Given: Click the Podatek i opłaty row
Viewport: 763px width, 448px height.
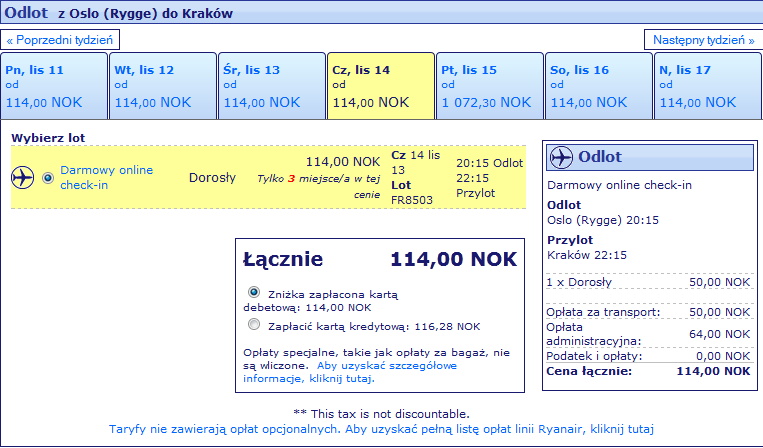Looking at the screenshot, I should (x=648, y=356).
